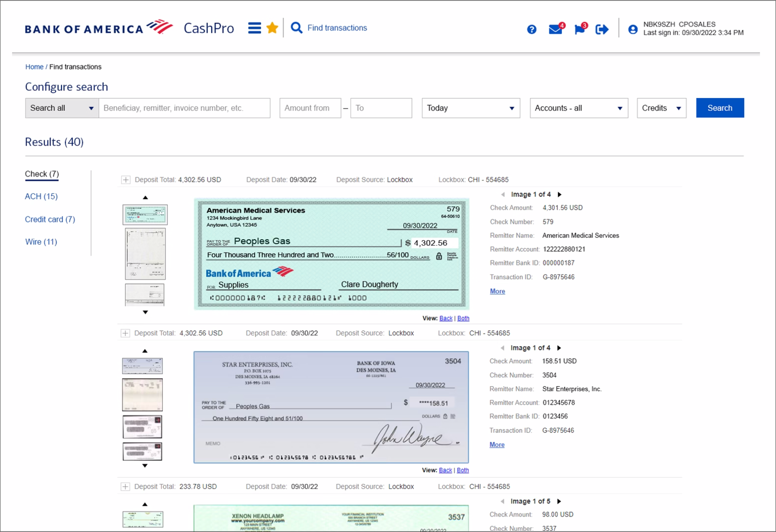Select second thumbnail of Star Enterprises check
Viewport: 776px width, 532px height.
pyautogui.click(x=142, y=395)
